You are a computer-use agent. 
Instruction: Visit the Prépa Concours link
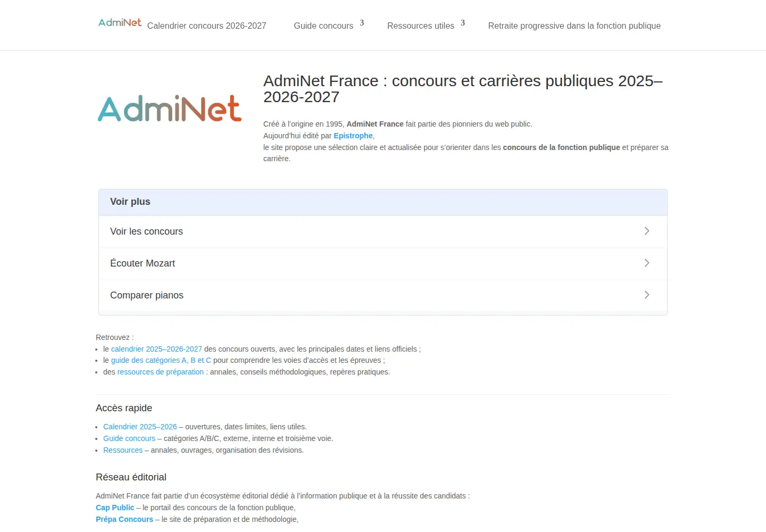coord(124,519)
